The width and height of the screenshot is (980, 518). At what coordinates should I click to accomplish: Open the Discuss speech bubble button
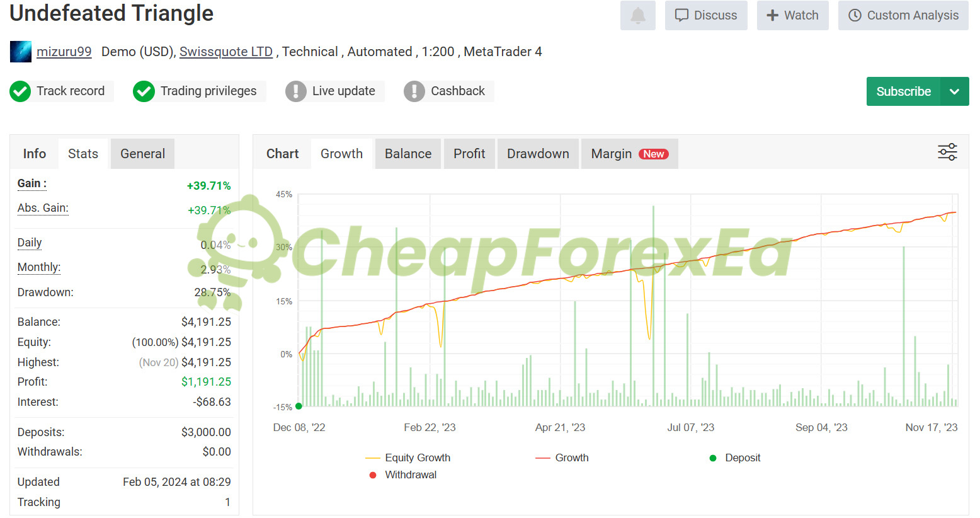pyautogui.click(x=706, y=15)
